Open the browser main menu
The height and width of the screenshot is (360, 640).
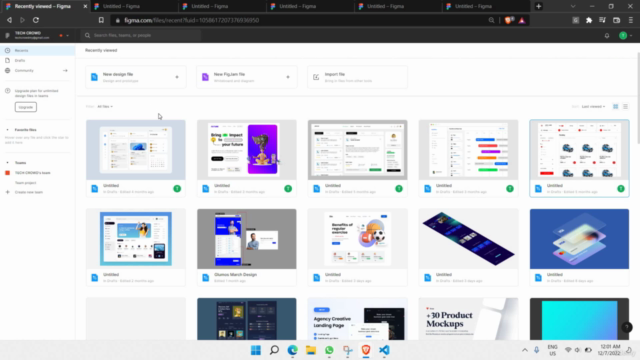tap(630, 20)
